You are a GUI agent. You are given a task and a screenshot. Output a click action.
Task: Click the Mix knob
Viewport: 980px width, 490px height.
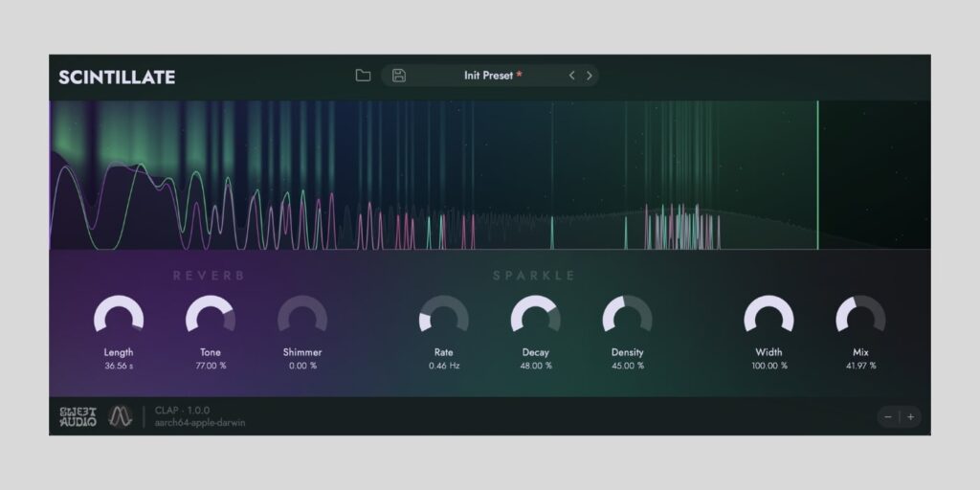click(x=860, y=316)
